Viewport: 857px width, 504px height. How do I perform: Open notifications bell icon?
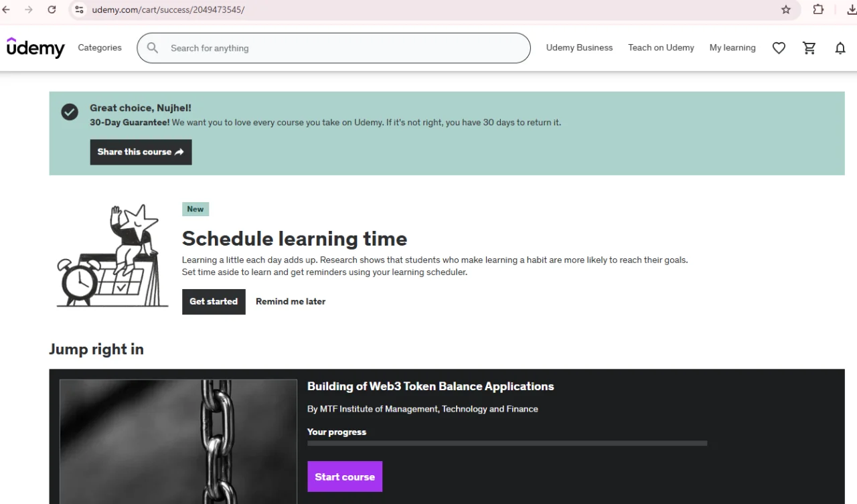[x=840, y=48]
